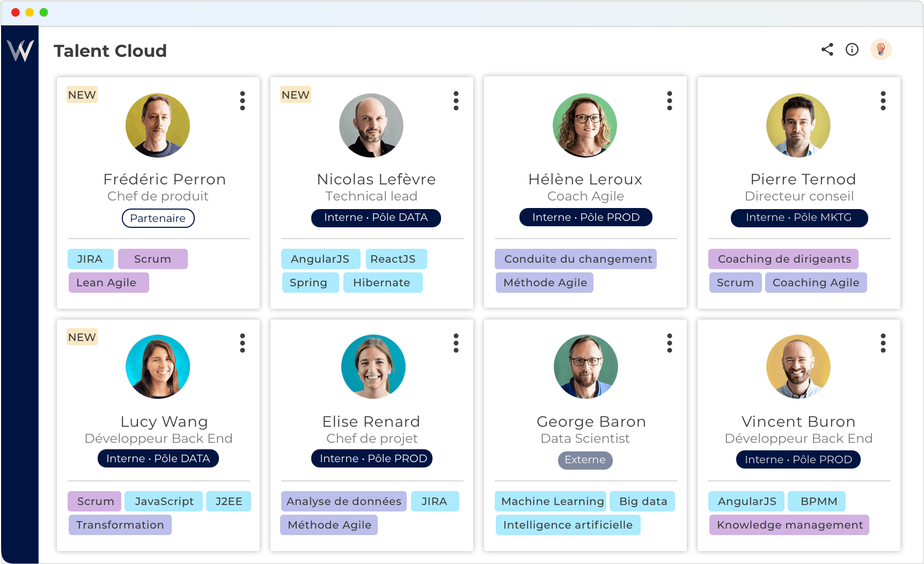Click Interne · Pôle MKTG badge
This screenshot has width=924, height=564.
tap(799, 218)
